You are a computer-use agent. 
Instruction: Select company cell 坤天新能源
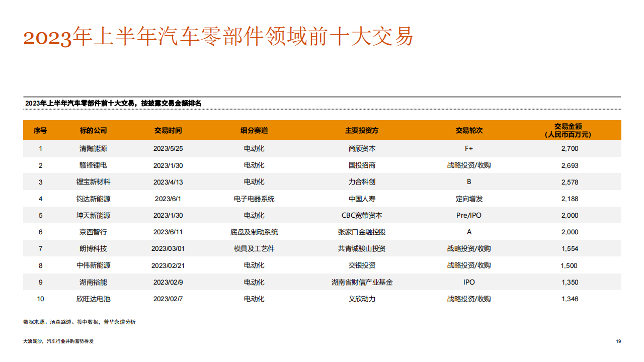tap(94, 215)
